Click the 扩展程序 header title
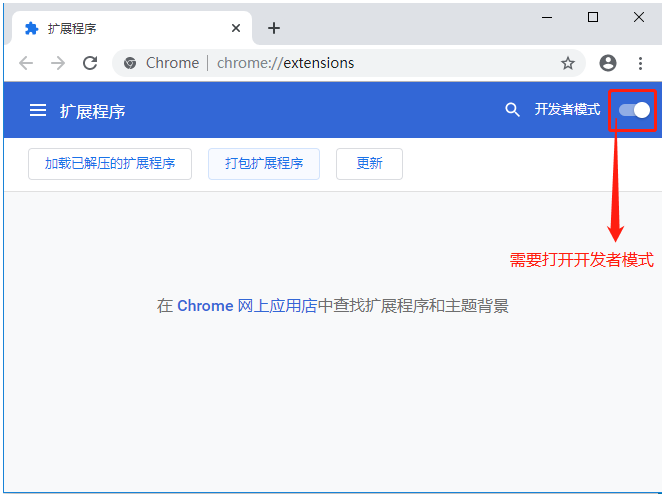 click(x=92, y=111)
